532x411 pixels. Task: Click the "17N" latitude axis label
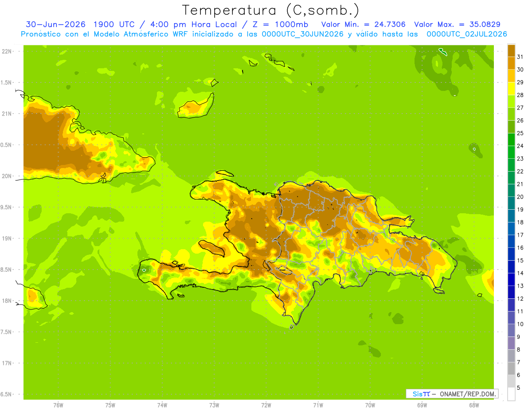click(x=6, y=363)
